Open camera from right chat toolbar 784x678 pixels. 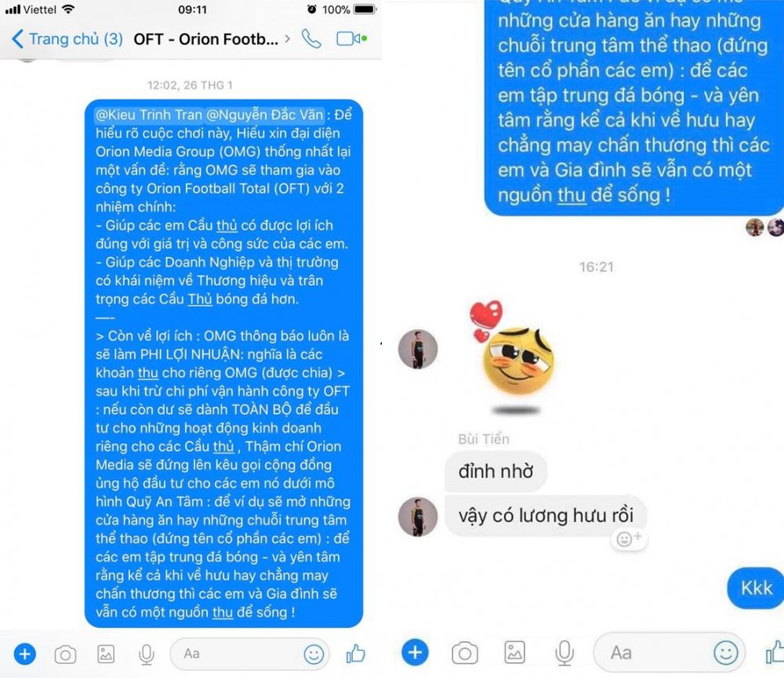coord(464,652)
